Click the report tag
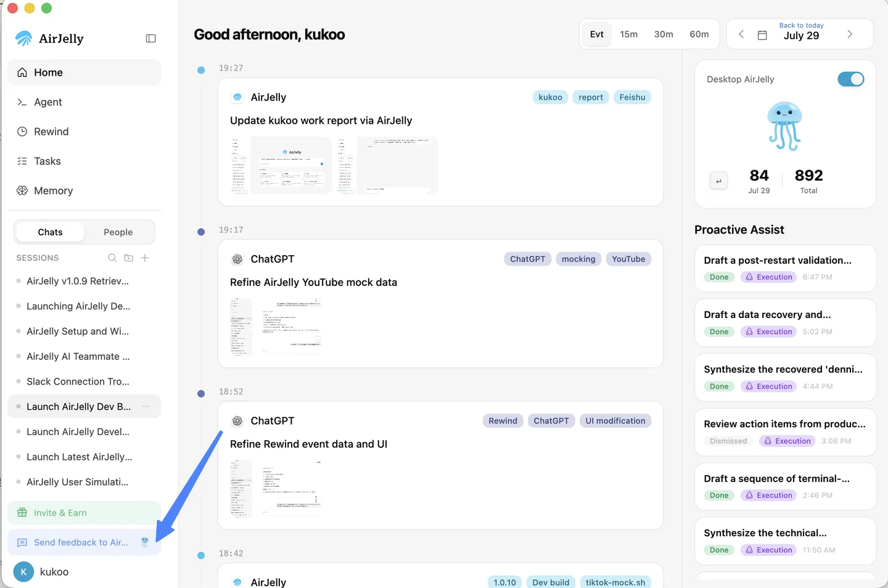Screen dimensions: 888x588 [x=591, y=97]
